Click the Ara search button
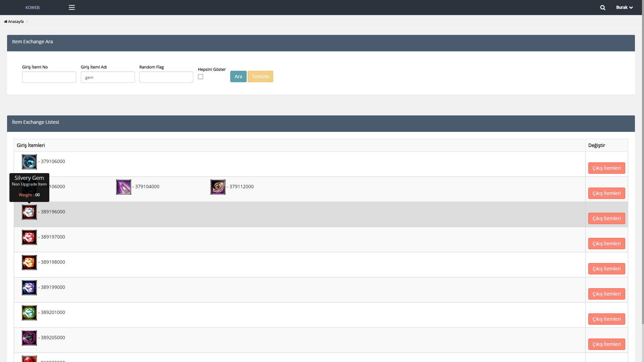Viewport: 644px width, 362px height. pyautogui.click(x=238, y=76)
